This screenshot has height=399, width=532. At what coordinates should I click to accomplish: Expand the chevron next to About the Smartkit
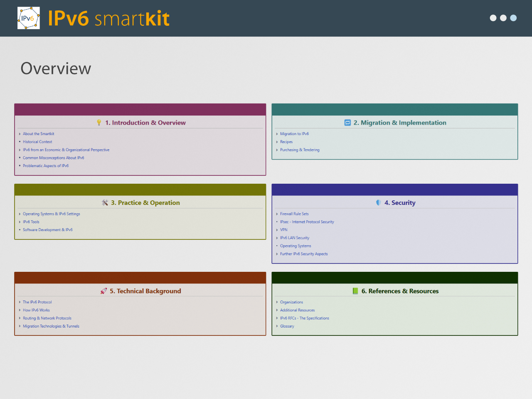click(20, 134)
